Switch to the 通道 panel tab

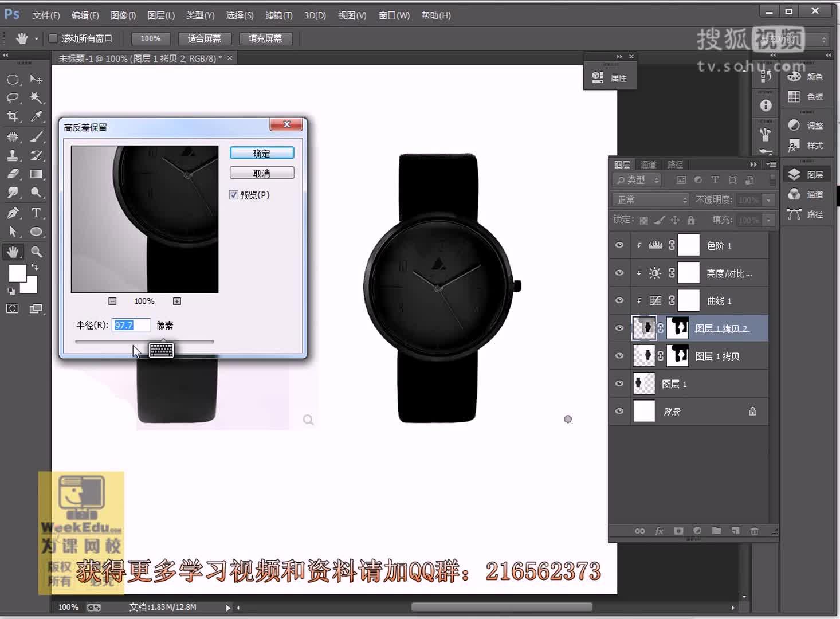tap(649, 164)
